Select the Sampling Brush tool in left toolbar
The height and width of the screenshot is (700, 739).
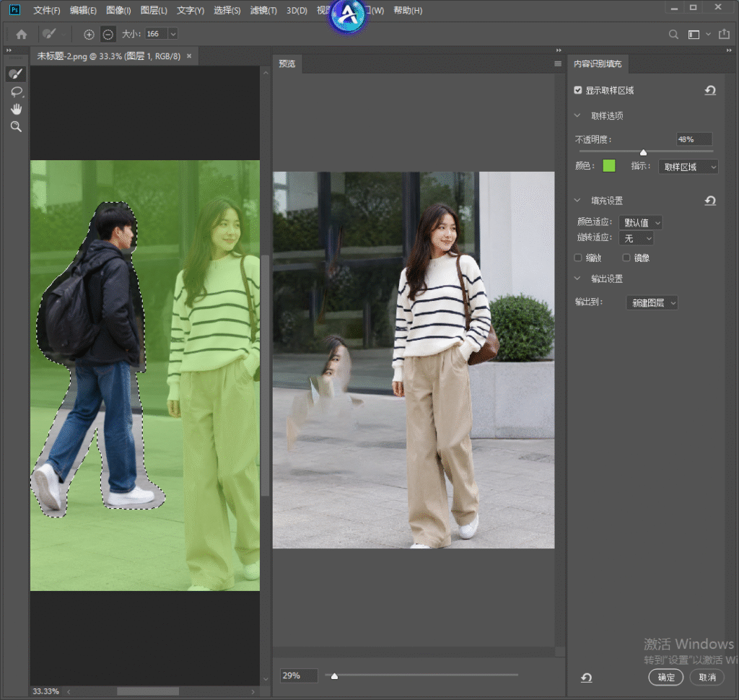click(x=16, y=74)
